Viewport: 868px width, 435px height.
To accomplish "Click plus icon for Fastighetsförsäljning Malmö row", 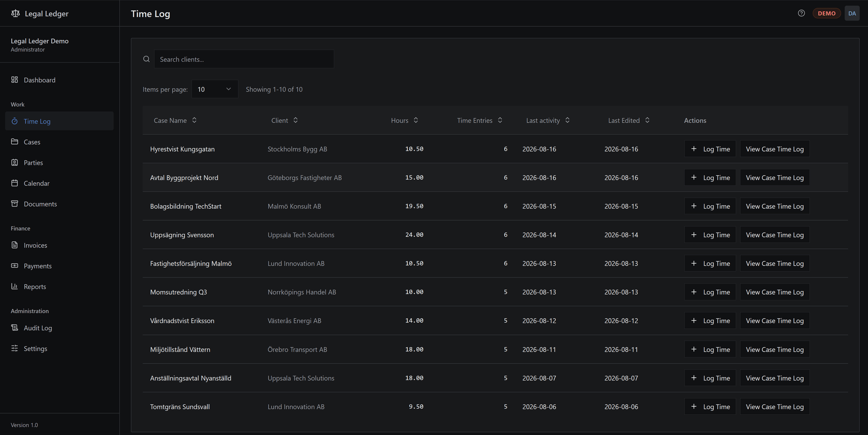I will click(694, 264).
